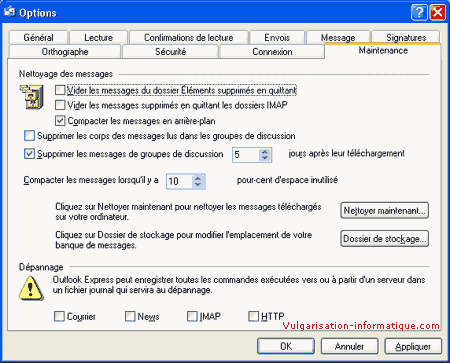Confirm settings with the OK button

[286, 346]
